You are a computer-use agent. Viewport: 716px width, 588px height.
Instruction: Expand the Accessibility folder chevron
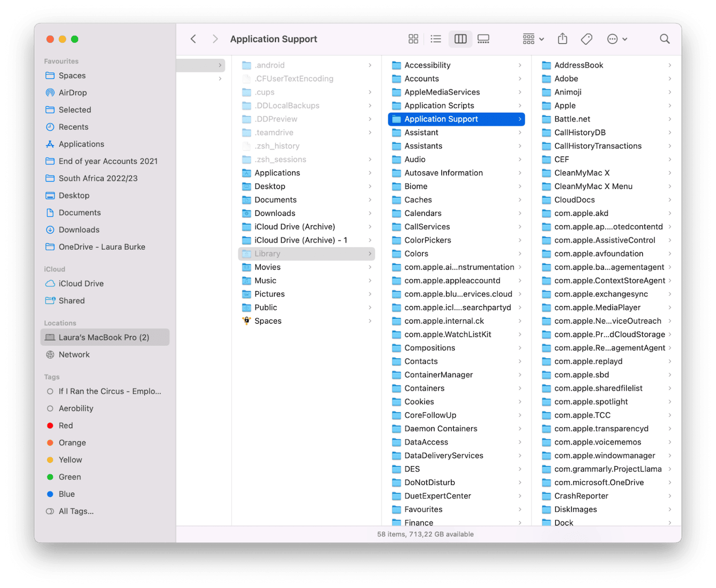pos(520,65)
